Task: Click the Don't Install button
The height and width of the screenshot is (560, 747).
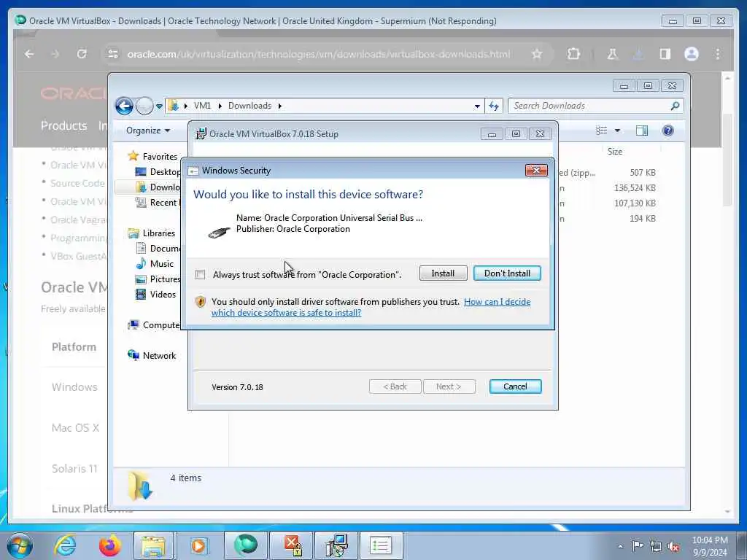Action: coord(507,273)
